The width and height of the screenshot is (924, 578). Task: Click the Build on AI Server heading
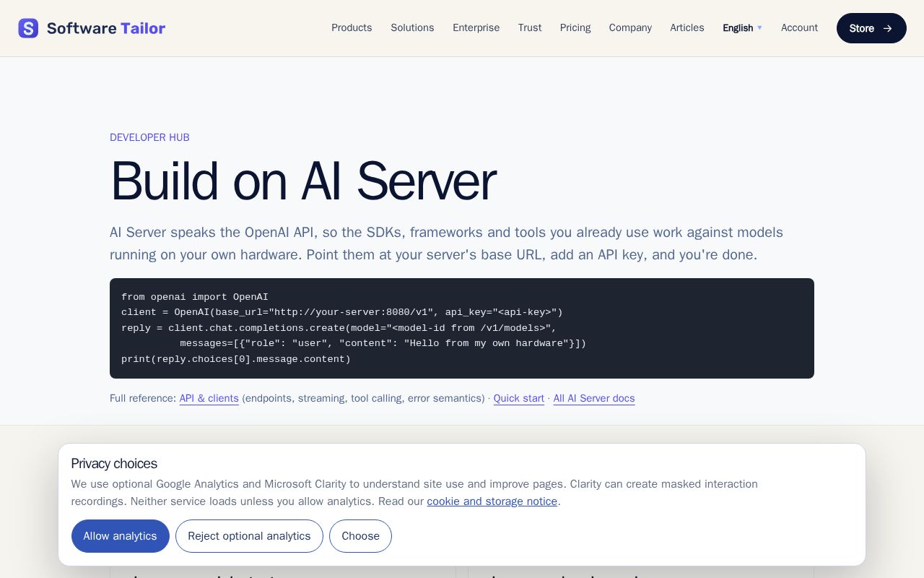pos(303,181)
